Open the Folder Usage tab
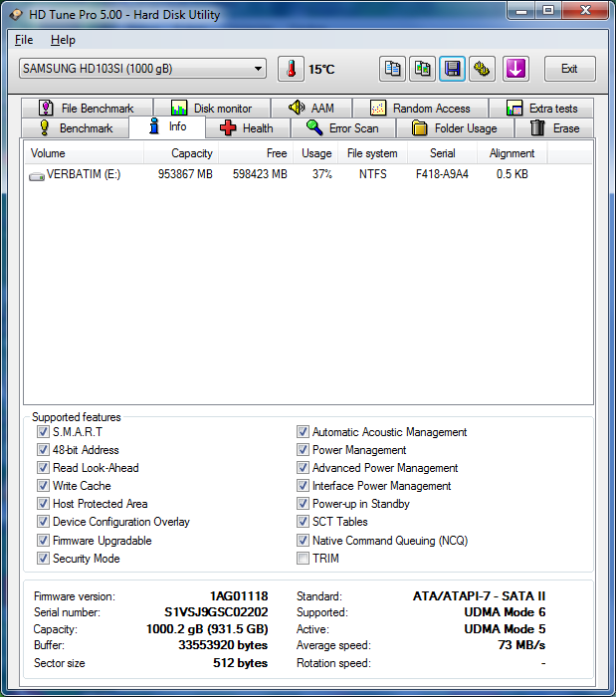This screenshot has width=616, height=697. (454, 128)
